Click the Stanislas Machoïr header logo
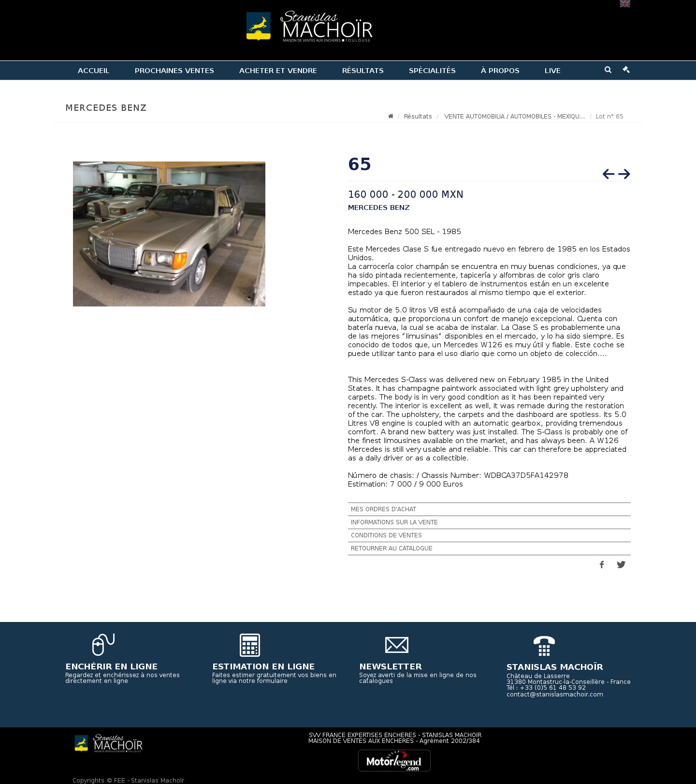 click(309, 26)
